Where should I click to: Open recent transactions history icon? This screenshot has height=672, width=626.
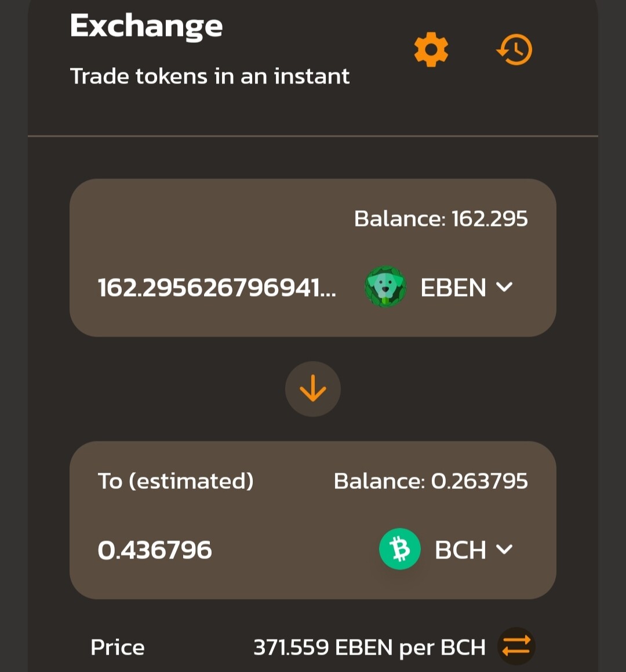point(514,50)
